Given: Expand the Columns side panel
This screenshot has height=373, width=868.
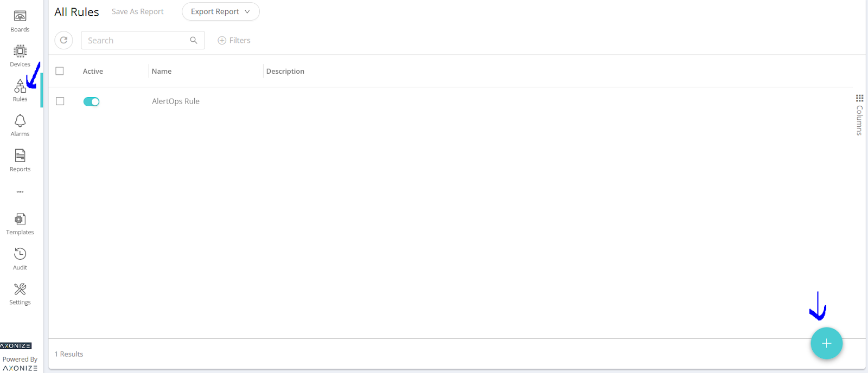Looking at the screenshot, I should pos(859,114).
